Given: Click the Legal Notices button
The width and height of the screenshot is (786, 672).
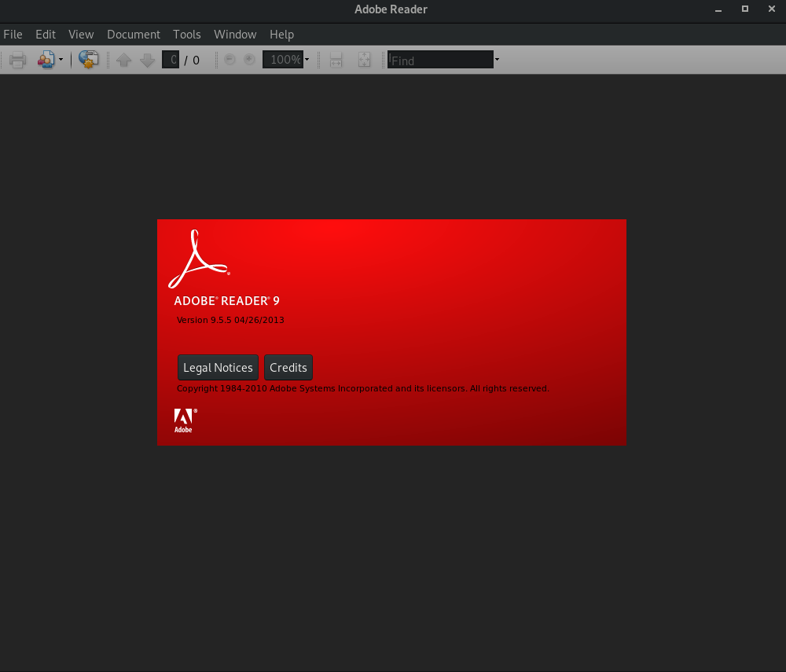Looking at the screenshot, I should (x=218, y=367).
